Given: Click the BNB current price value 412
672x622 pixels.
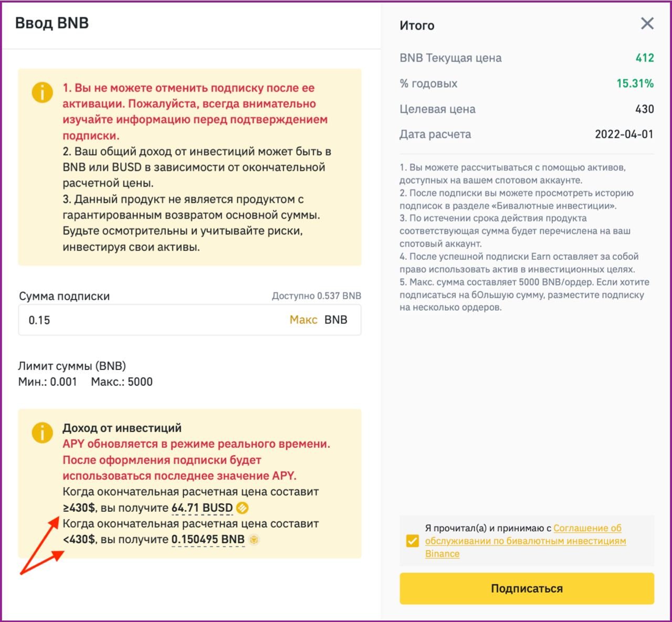Looking at the screenshot, I should click(645, 58).
